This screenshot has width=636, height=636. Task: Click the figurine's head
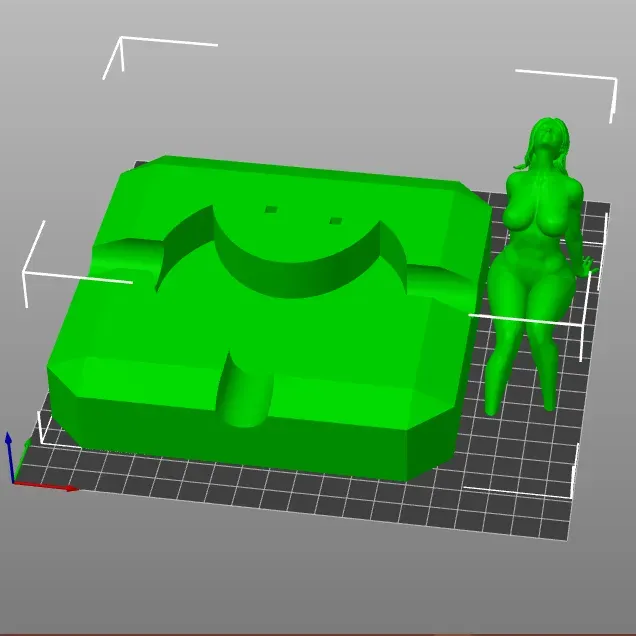tap(548, 140)
